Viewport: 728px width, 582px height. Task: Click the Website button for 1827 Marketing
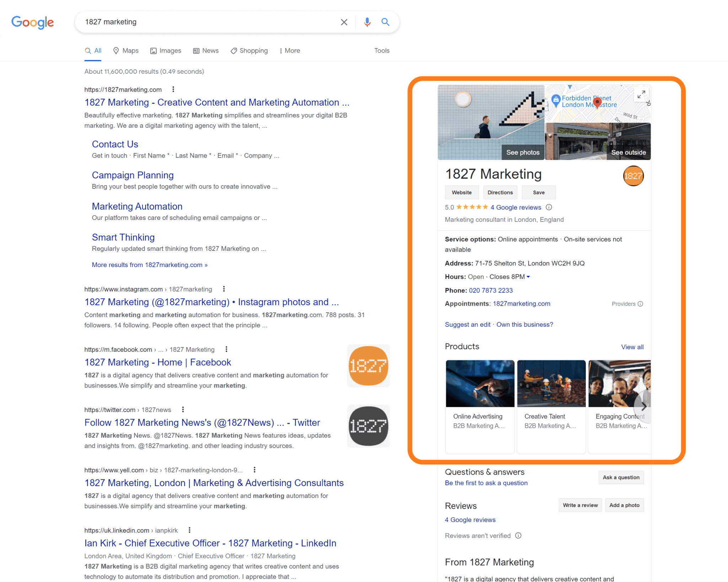coord(462,192)
